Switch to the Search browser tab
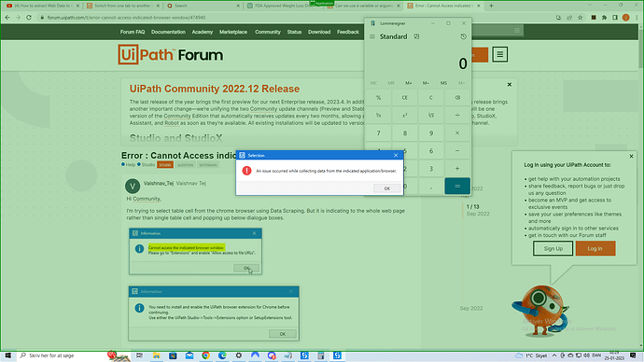 [203, 6]
